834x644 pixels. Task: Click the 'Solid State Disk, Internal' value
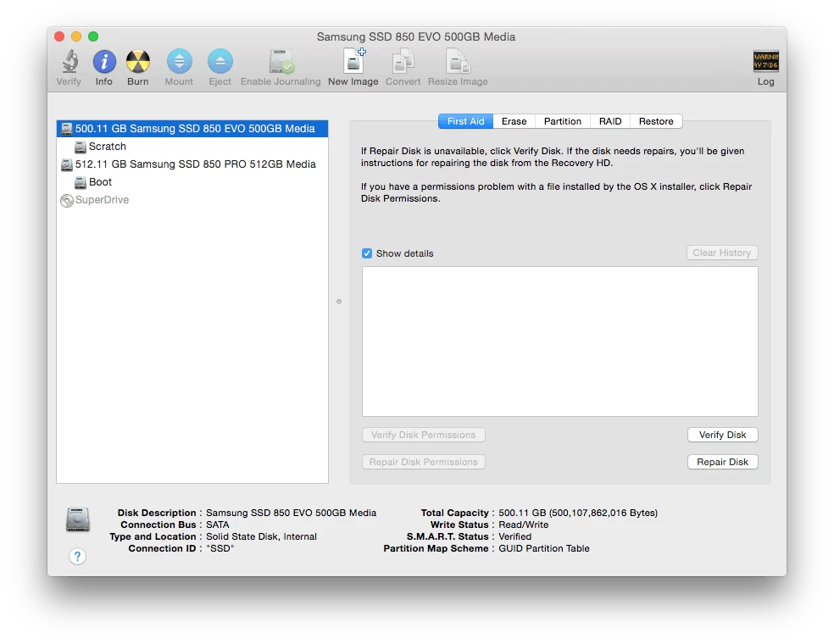point(261,536)
